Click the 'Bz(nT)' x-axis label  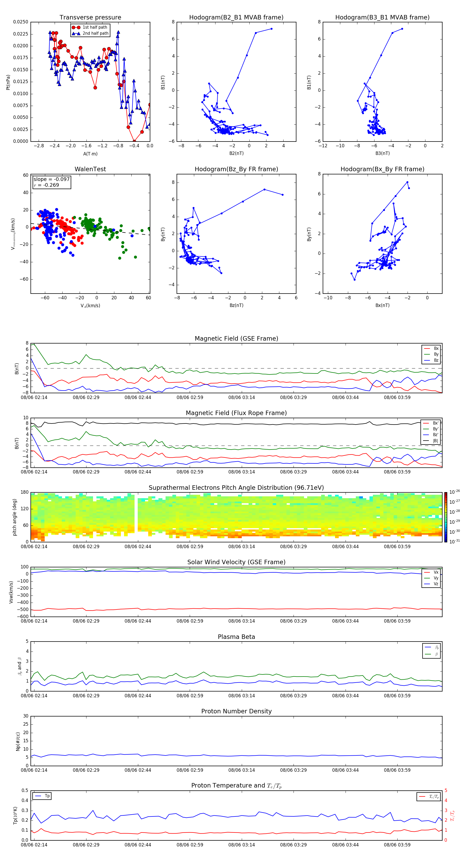click(x=236, y=305)
